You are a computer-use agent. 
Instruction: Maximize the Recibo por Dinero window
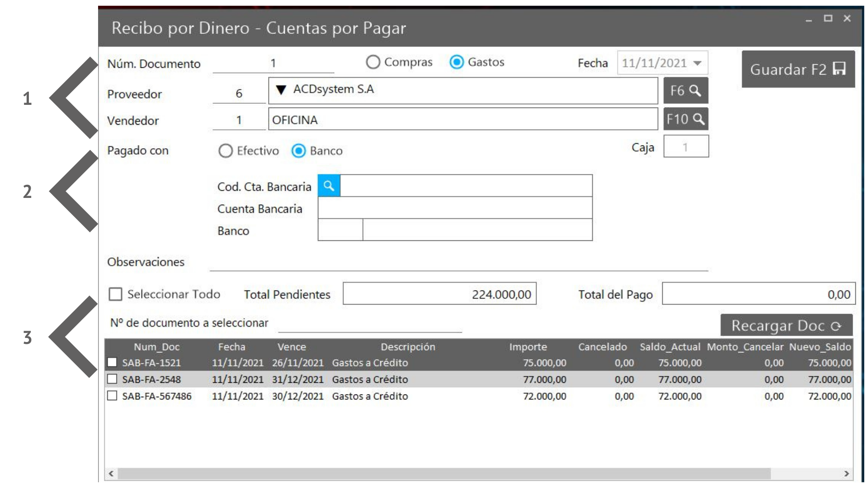(828, 19)
